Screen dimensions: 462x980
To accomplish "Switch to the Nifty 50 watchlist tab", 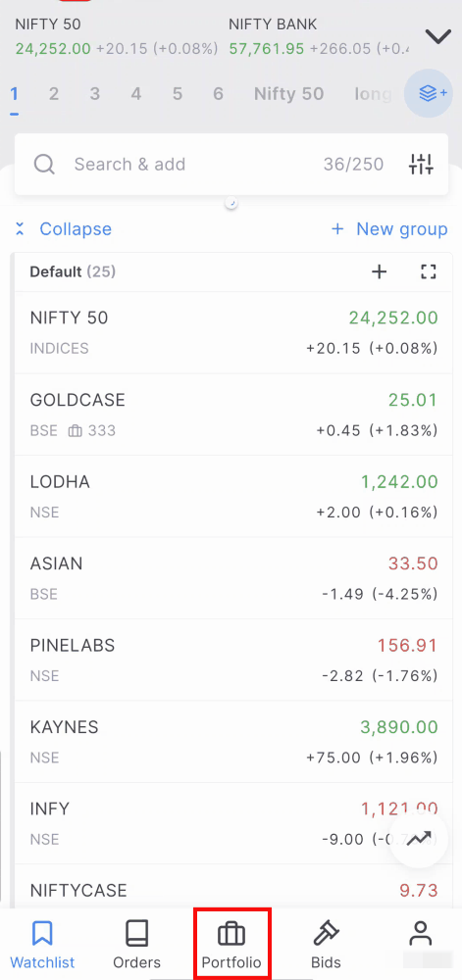I will (x=288, y=94).
